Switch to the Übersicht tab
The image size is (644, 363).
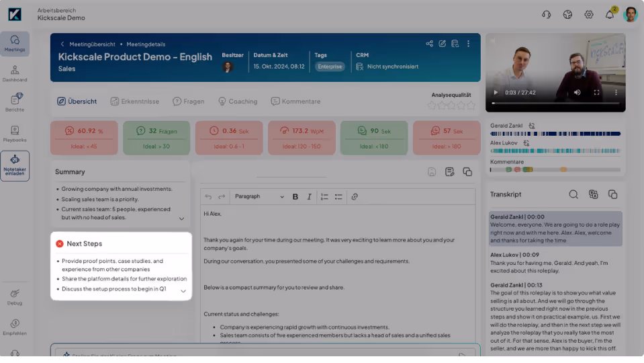[77, 101]
